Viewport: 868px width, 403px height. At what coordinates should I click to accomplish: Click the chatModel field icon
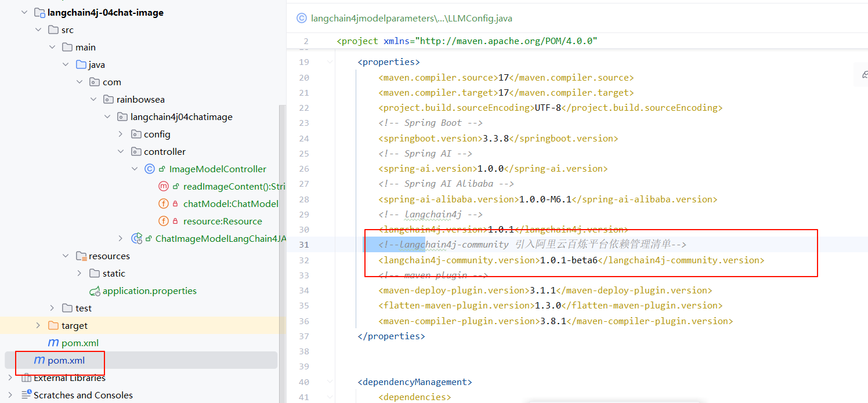click(x=163, y=204)
